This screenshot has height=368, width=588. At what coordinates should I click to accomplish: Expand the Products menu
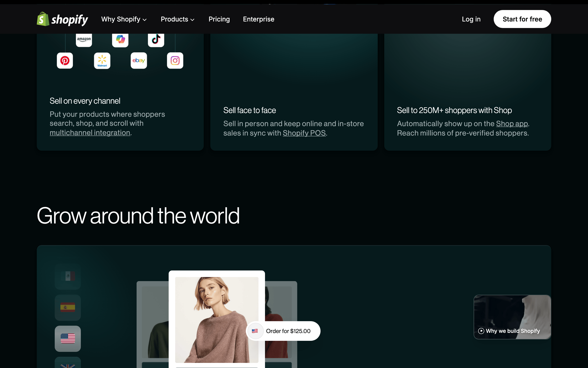pos(178,19)
